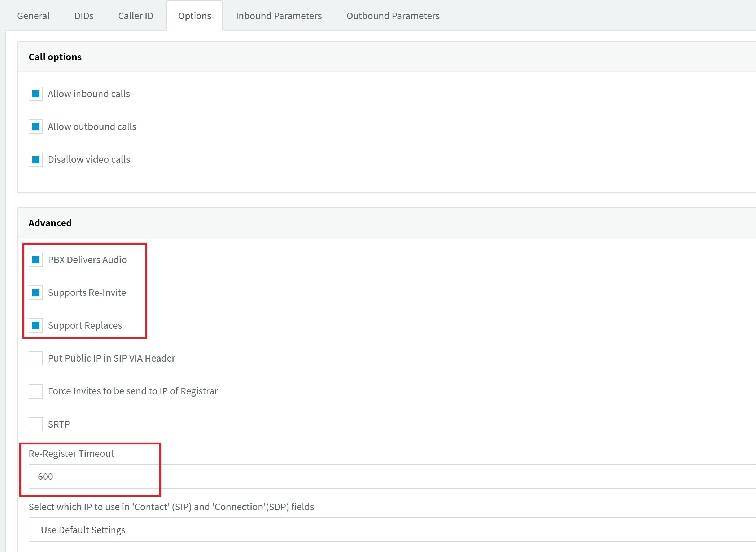This screenshot has width=756, height=552.
Task: Go to Outbound Parameters tab
Action: pyautogui.click(x=393, y=16)
